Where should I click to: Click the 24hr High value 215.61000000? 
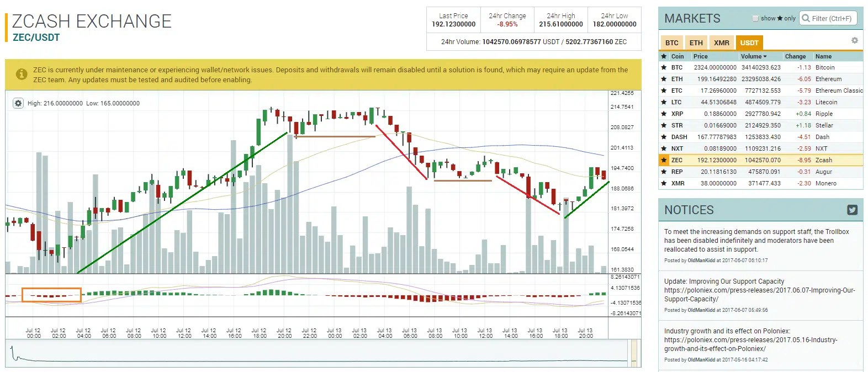561,24
